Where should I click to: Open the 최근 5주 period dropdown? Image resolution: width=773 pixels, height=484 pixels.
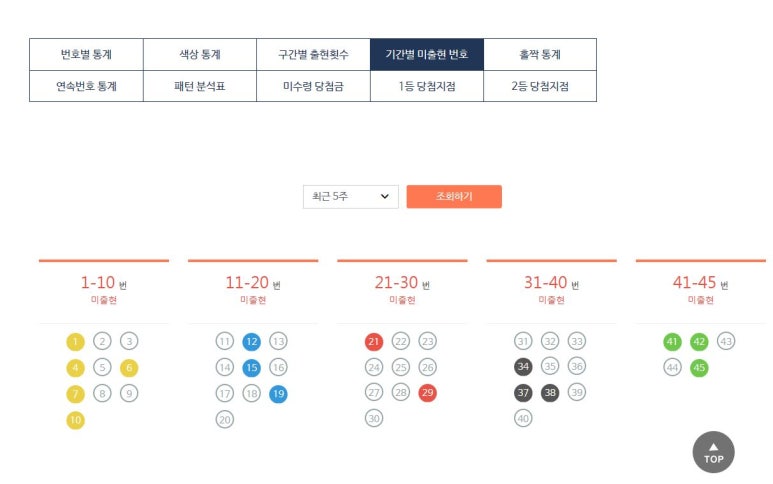pos(350,197)
